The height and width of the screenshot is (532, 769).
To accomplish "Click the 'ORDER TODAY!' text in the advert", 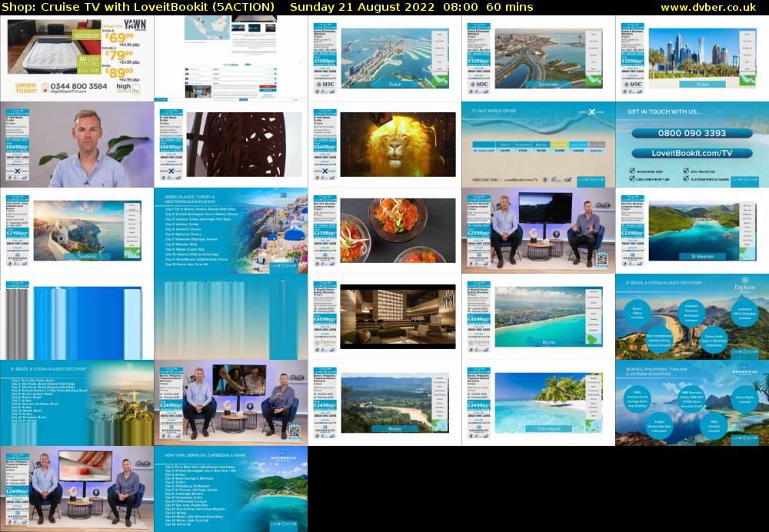I will pyautogui.click(x=25, y=88).
